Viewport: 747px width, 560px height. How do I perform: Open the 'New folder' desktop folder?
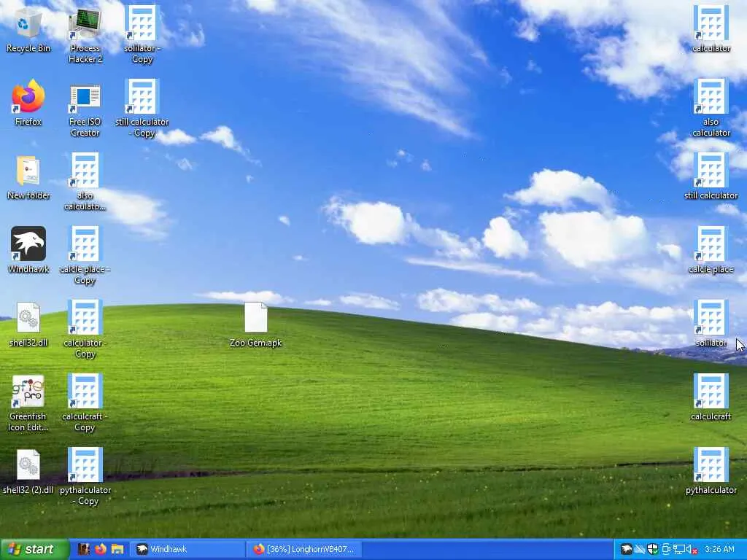click(x=28, y=176)
